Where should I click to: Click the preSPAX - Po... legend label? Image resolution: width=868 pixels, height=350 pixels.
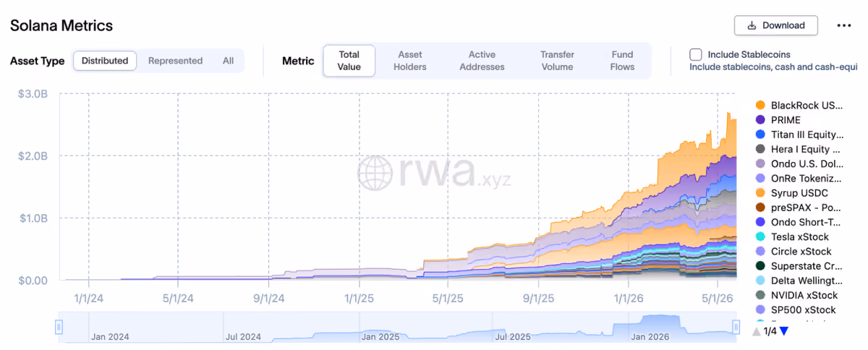(806, 208)
